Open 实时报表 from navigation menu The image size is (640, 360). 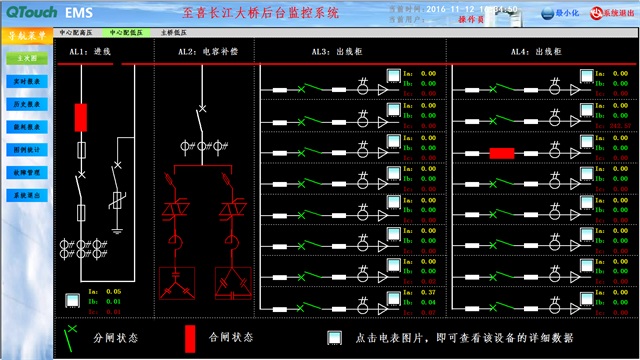pos(27,81)
